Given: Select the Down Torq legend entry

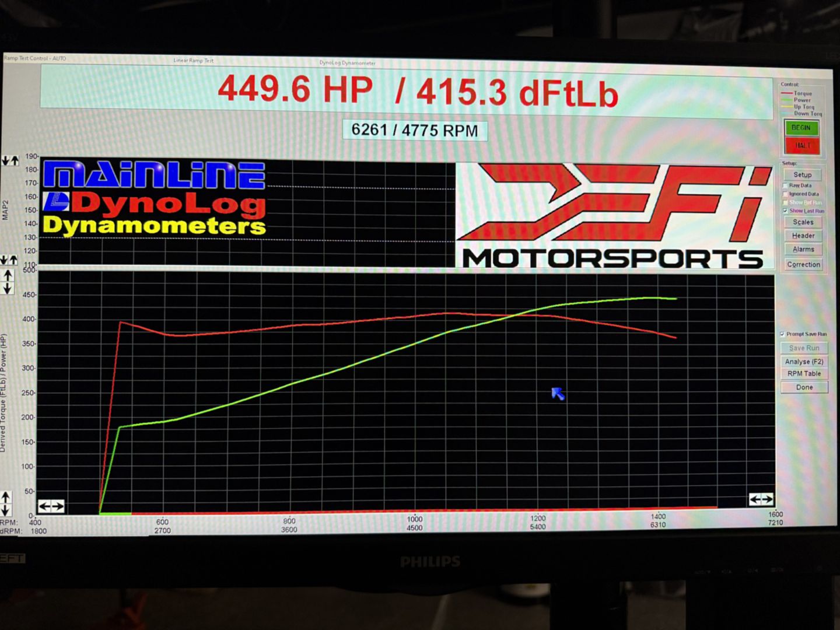Looking at the screenshot, I should 802,114.
